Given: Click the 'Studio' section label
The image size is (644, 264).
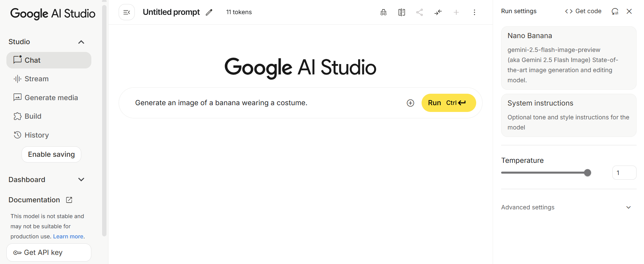Looking at the screenshot, I should coord(19,42).
